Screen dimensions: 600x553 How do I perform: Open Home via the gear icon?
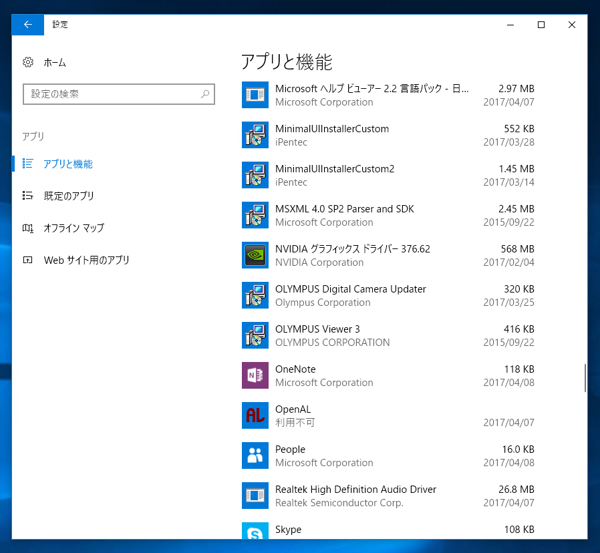point(28,62)
